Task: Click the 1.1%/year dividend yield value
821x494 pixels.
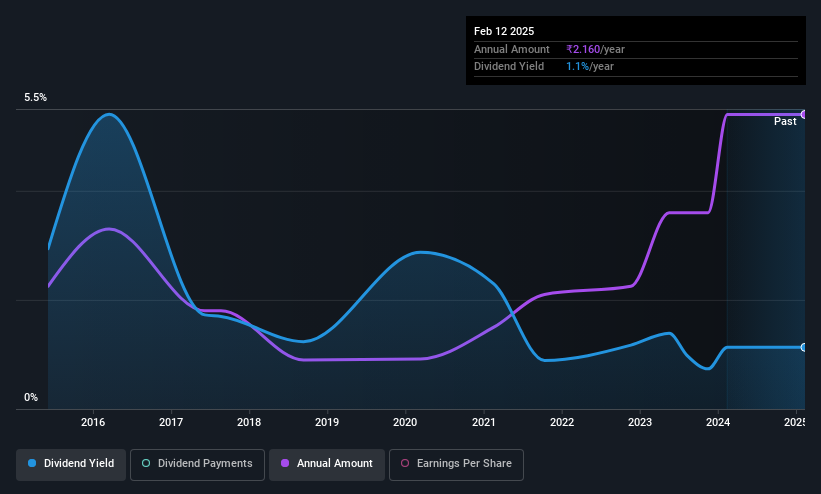Action: [x=590, y=67]
